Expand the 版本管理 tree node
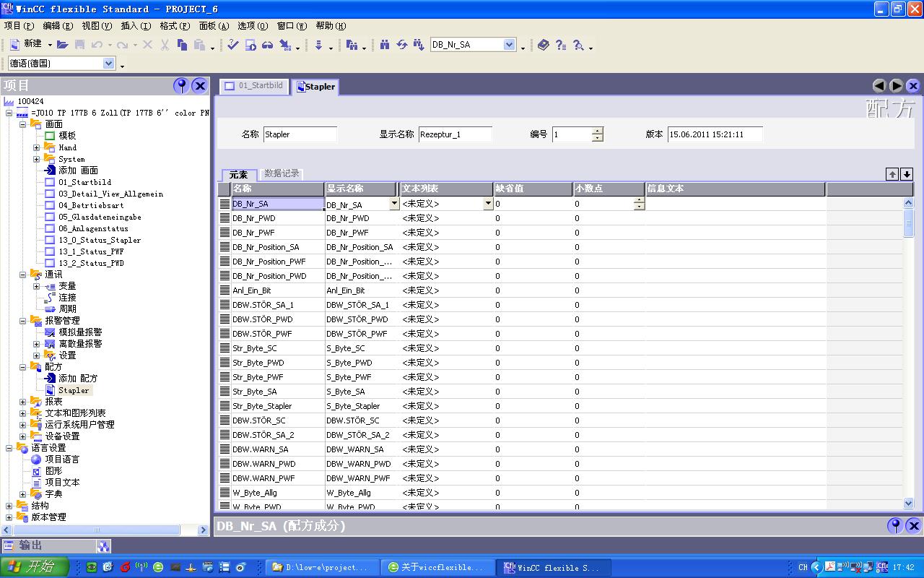924x578 pixels. pyautogui.click(x=9, y=517)
